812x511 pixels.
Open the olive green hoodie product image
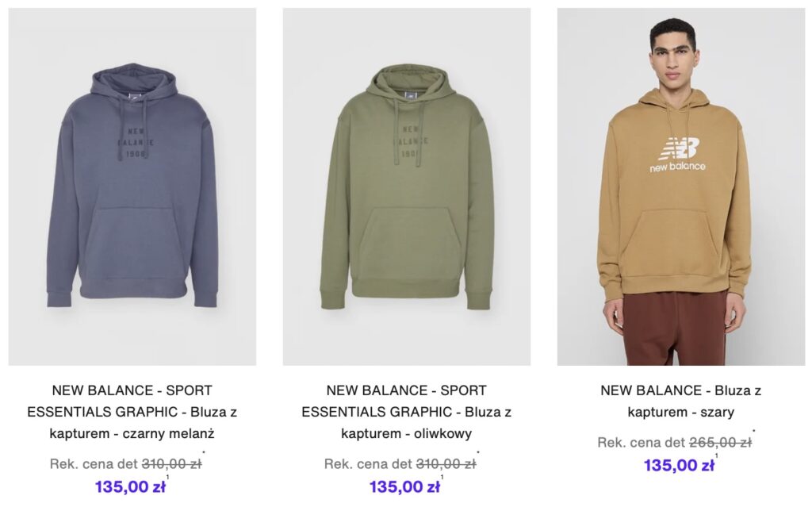pyautogui.click(x=406, y=186)
